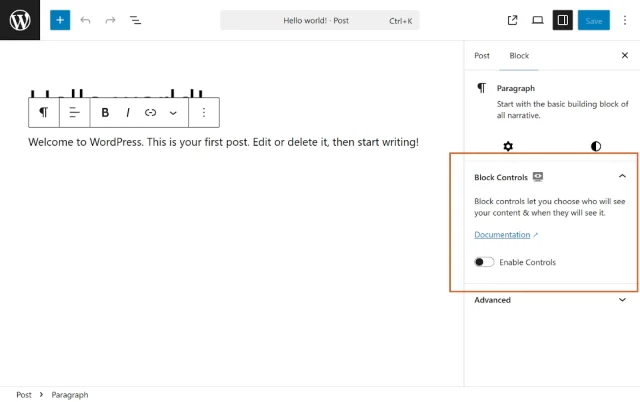Open the desktop preview device options
Screen dimensions: 640x402
point(538,20)
